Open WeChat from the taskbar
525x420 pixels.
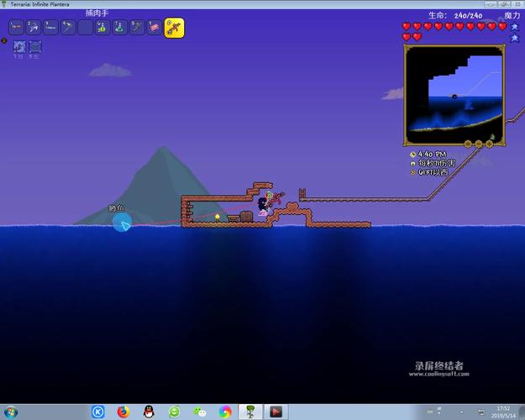tap(200, 412)
